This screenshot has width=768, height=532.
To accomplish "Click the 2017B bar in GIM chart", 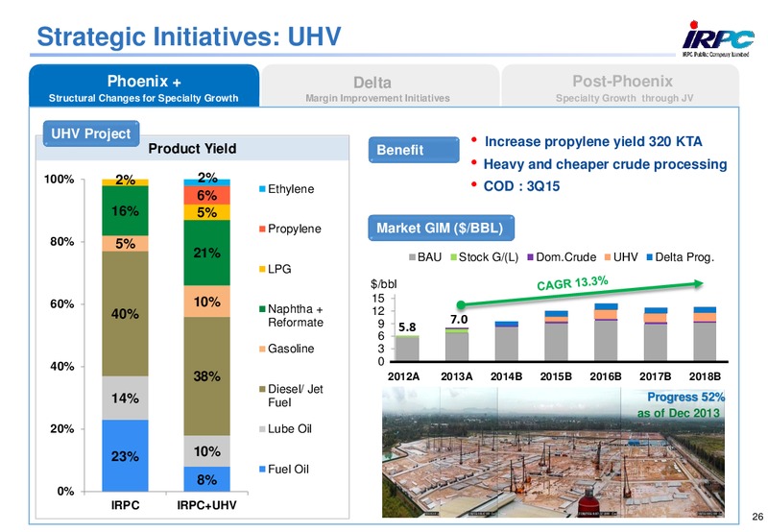I will (656, 334).
